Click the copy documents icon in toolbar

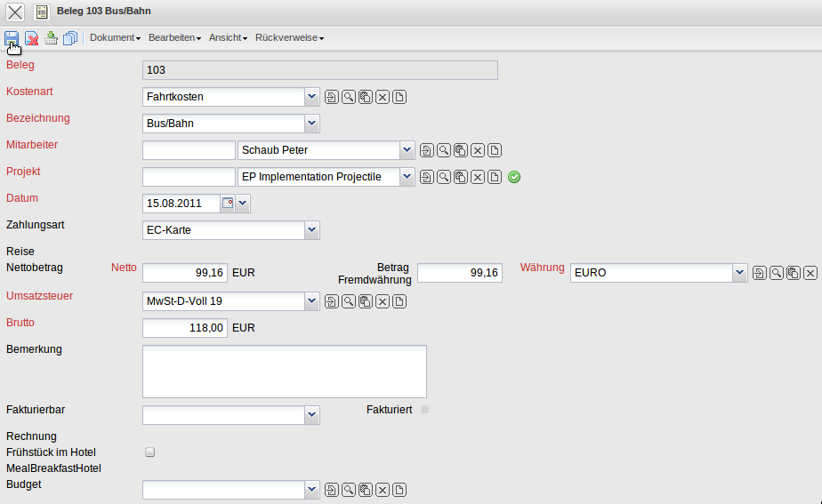[x=69, y=38]
